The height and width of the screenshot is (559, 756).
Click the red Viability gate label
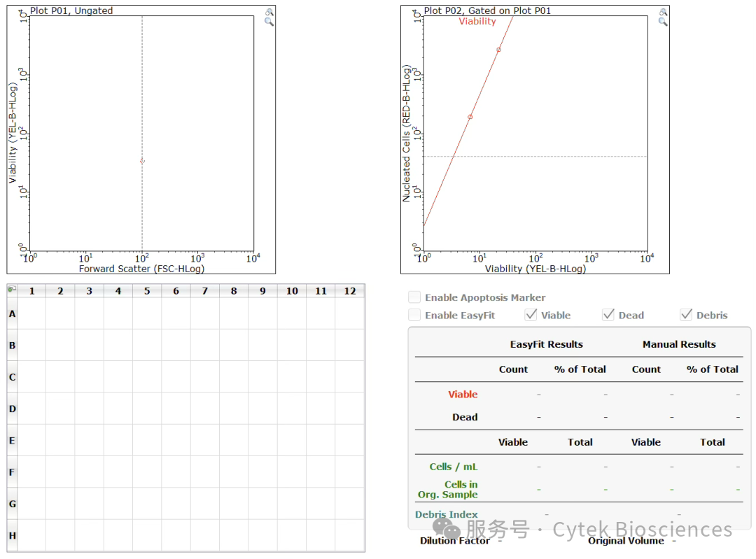click(477, 21)
